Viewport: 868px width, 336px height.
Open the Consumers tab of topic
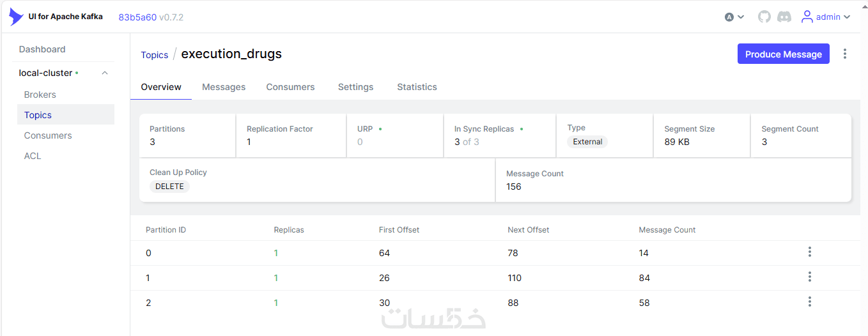pyautogui.click(x=290, y=87)
